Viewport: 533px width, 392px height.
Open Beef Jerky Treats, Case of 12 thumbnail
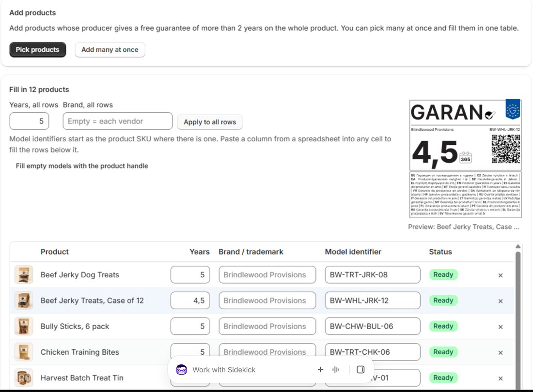[24, 301]
